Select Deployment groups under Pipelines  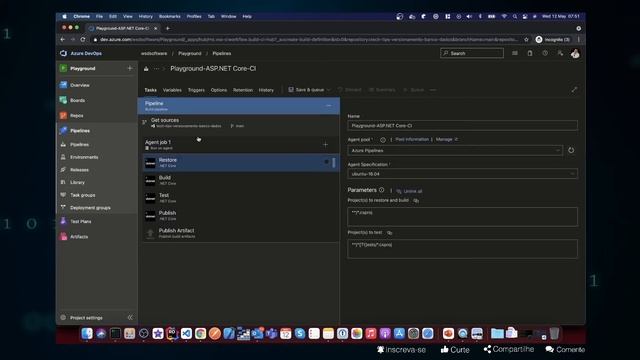click(90, 208)
